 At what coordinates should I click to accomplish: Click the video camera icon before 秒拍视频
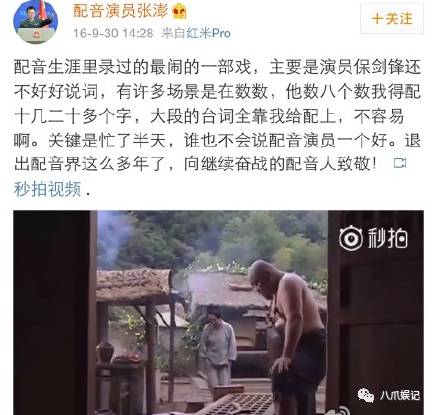(x=400, y=163)
